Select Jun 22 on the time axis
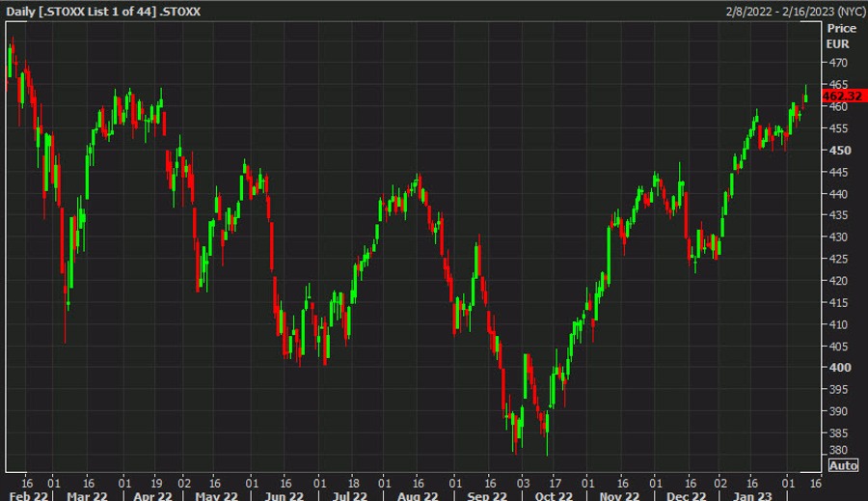This screenshot has width=868, height=501. [283, 495]
